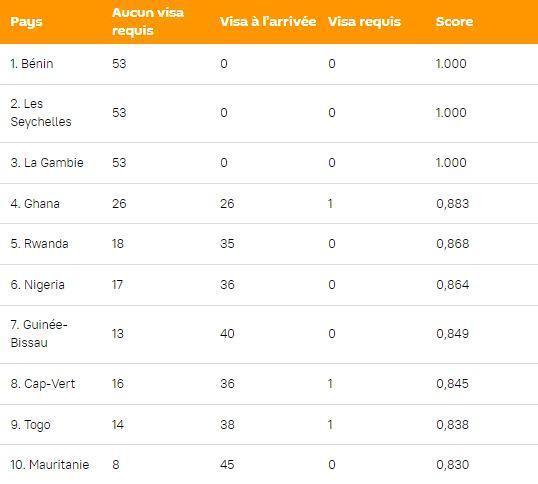This screenshot has width=538, height=484.
Task: Select the Score column header
Action: [x=454, y=22]
